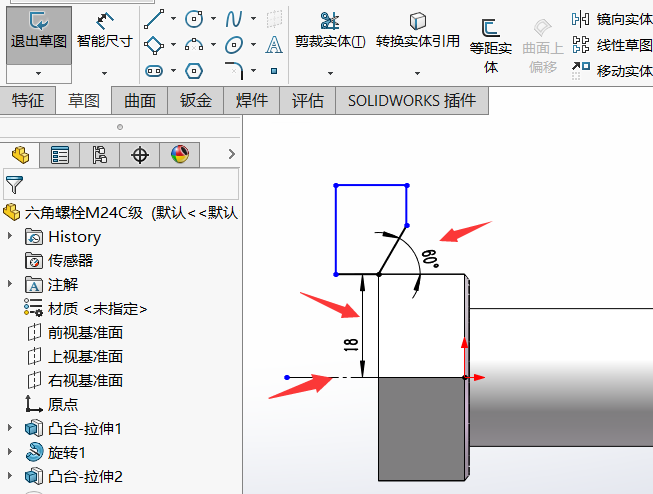Expand the 旋转1 revolve feature

coord(10,452)
